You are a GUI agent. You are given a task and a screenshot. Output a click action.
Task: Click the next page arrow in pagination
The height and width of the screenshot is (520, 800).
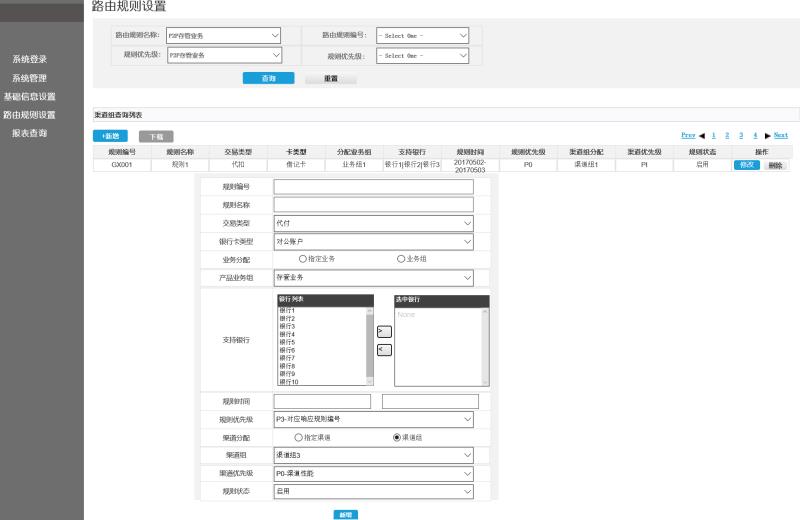pyautogui.click(x=766, y=135)
